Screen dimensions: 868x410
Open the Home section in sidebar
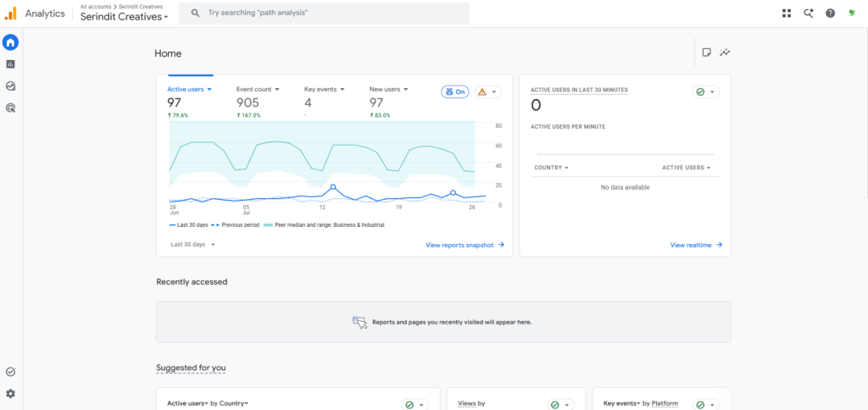point(10,42)
